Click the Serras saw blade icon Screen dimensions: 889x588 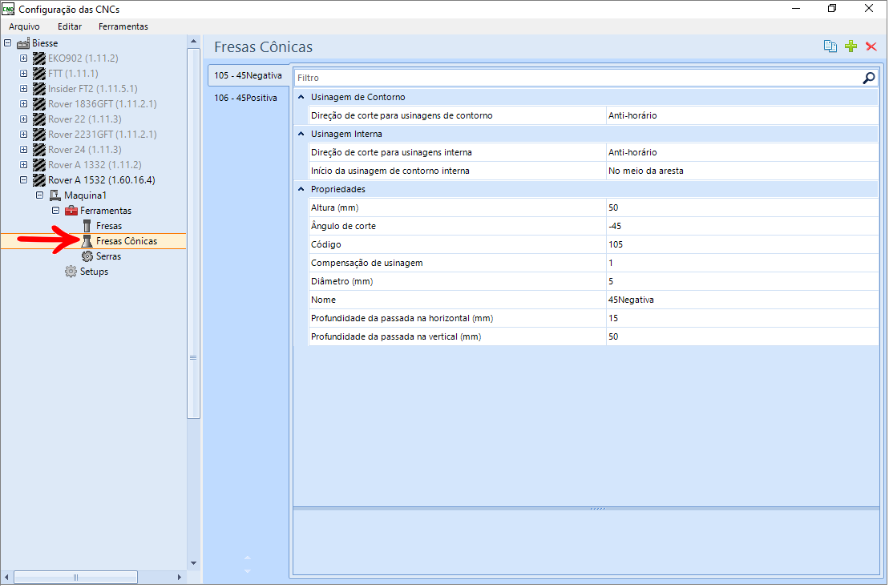87,256
